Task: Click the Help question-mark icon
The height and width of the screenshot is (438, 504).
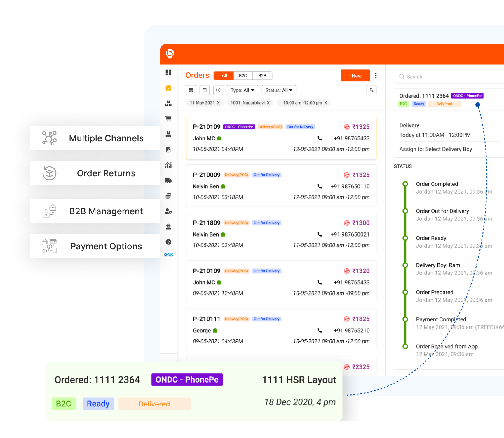Action: (x=168, y=242)
